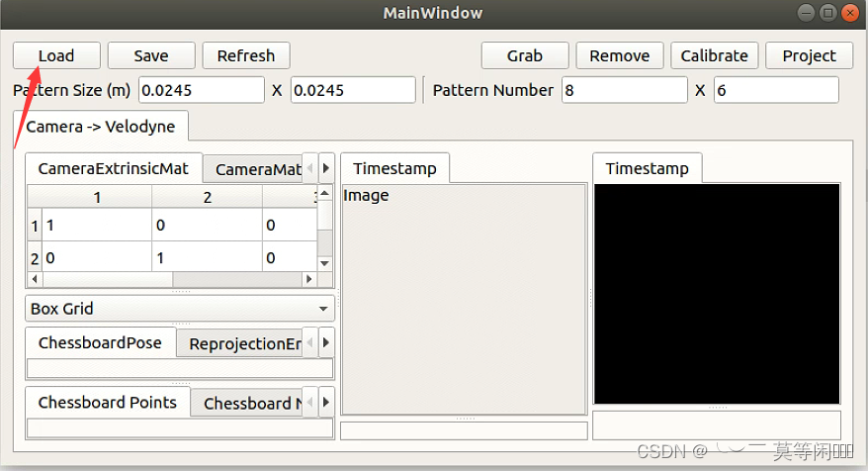Select matrix cell row 2 column 1
The width and height of the screenshot is (868, 471).
97,257
